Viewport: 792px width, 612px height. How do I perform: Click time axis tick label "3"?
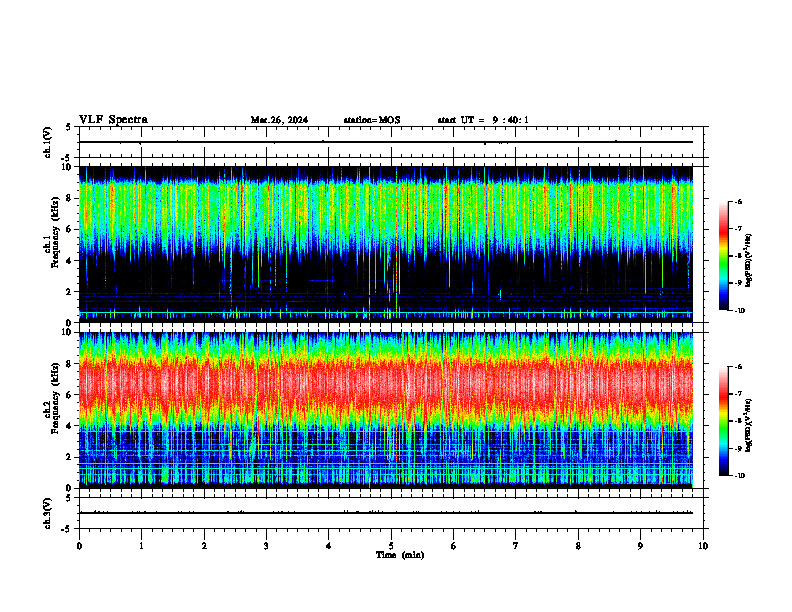click(266, 546)
